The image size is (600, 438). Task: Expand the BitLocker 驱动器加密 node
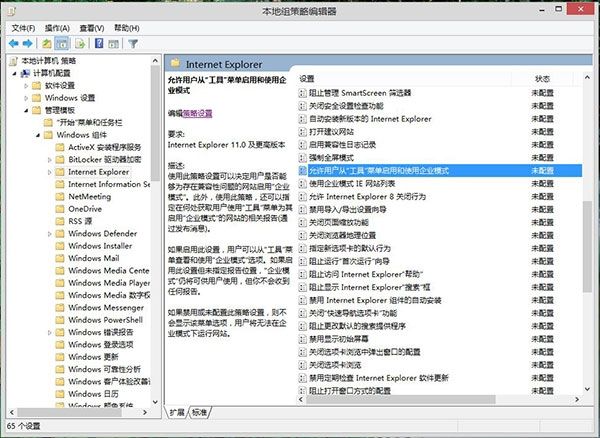50,158
